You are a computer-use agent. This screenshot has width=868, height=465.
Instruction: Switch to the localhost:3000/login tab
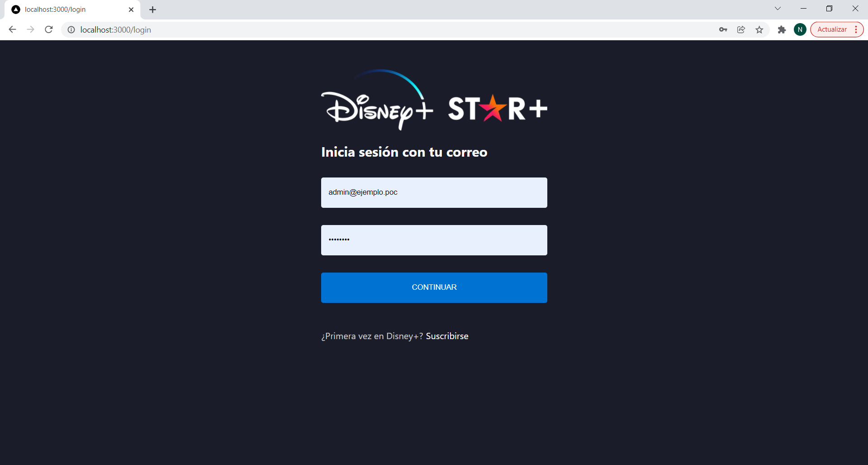68,9
